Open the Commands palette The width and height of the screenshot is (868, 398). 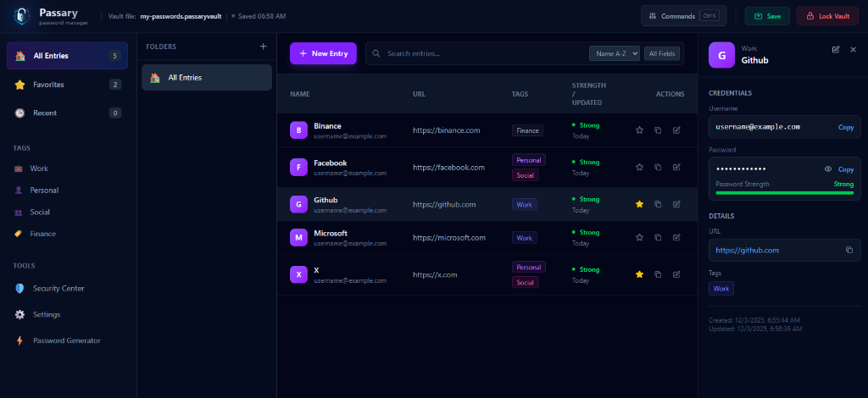[x=684, y=16]
